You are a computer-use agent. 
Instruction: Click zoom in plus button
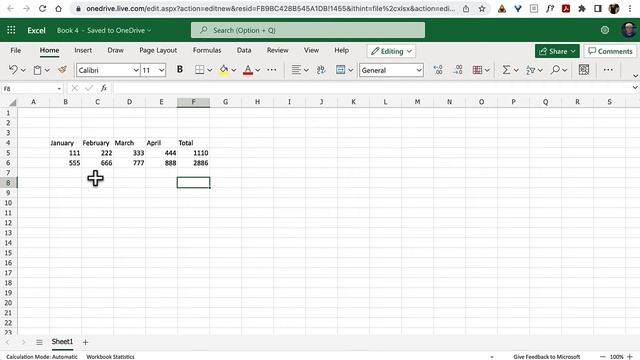(630, 356)
